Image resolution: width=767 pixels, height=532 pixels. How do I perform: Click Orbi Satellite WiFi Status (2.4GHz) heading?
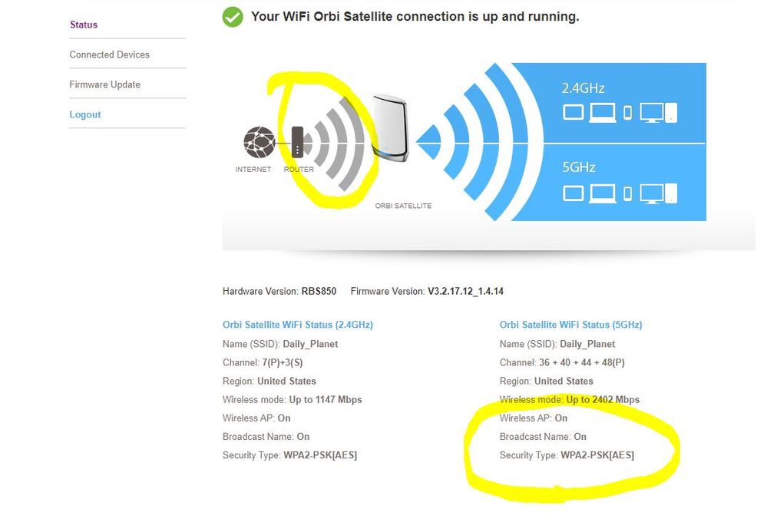(x=297, y=325)
